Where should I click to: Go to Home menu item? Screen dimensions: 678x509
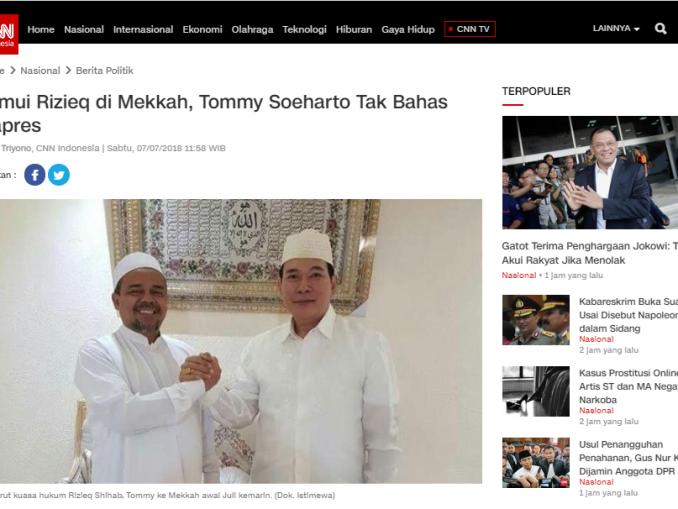(41, 29)
